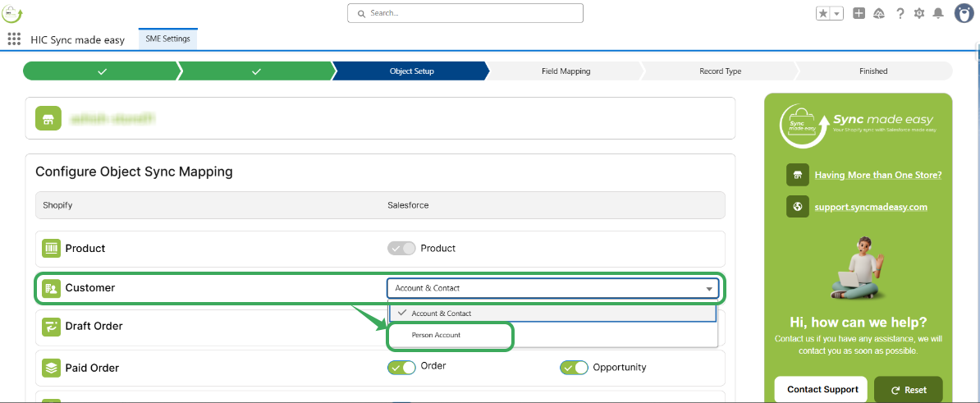Click the Favorites star icon
The height and width of the screenshot is (403, 980).
[x=823, y=13]
